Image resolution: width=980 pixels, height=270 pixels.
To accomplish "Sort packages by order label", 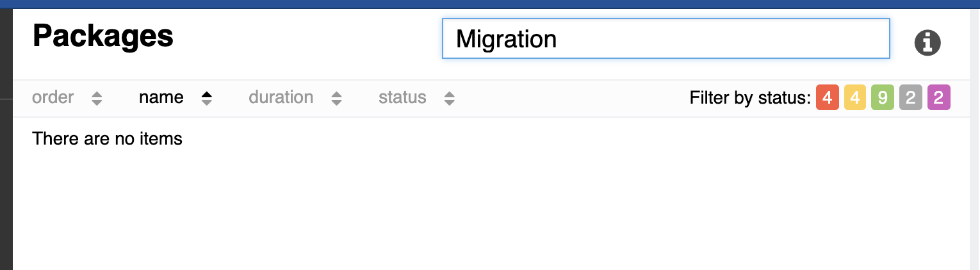I will click(x=53, y=98).
